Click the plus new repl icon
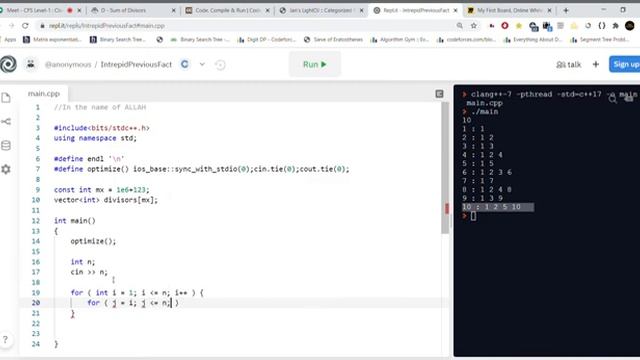Screen dimensions: 640x360 [x=596, y=64]
